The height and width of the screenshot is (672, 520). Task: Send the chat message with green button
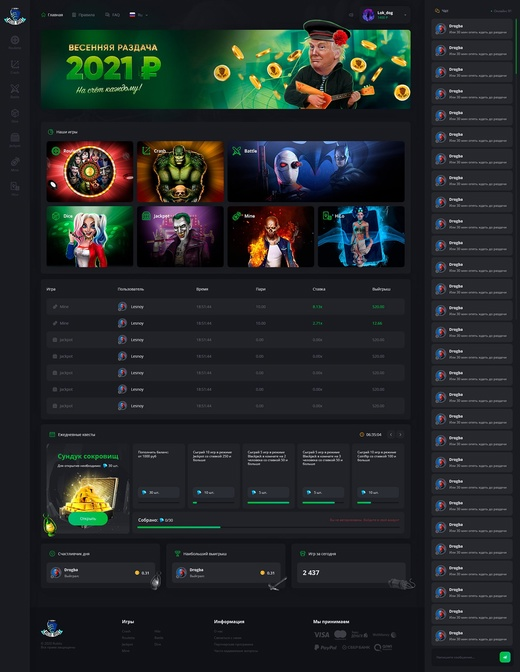pyautogui.click(x=505, y=657)
